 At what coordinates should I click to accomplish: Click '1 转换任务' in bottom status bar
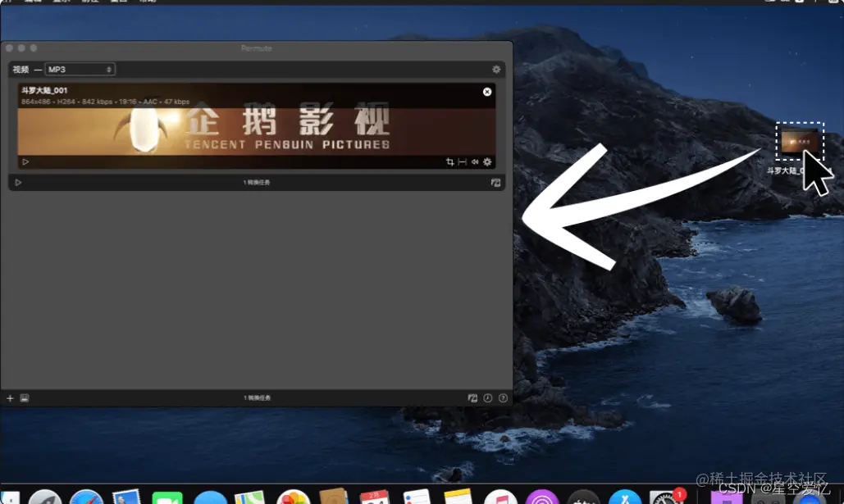click(x=258, y=398)
